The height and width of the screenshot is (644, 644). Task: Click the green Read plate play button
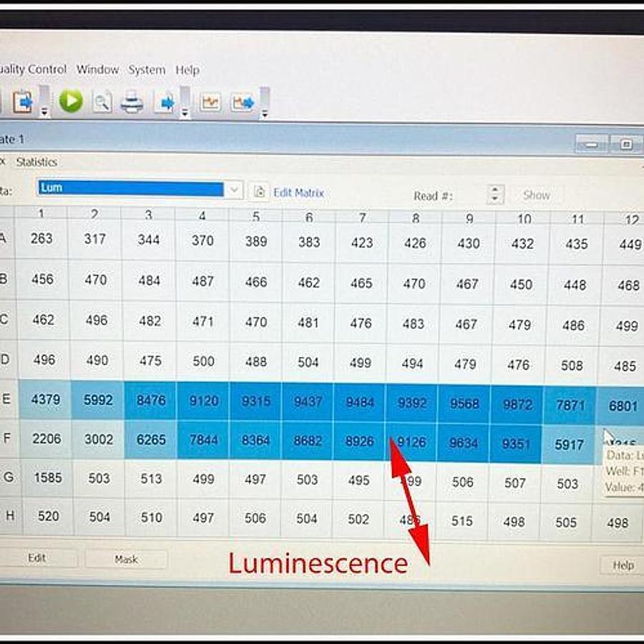[x=71, y=102]
